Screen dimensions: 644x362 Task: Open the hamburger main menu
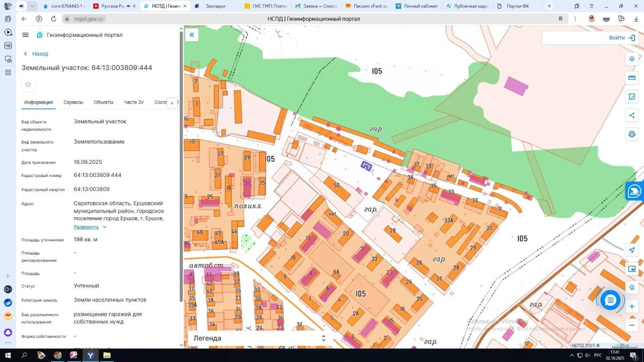pyautogui.click(x=26, y=35)
